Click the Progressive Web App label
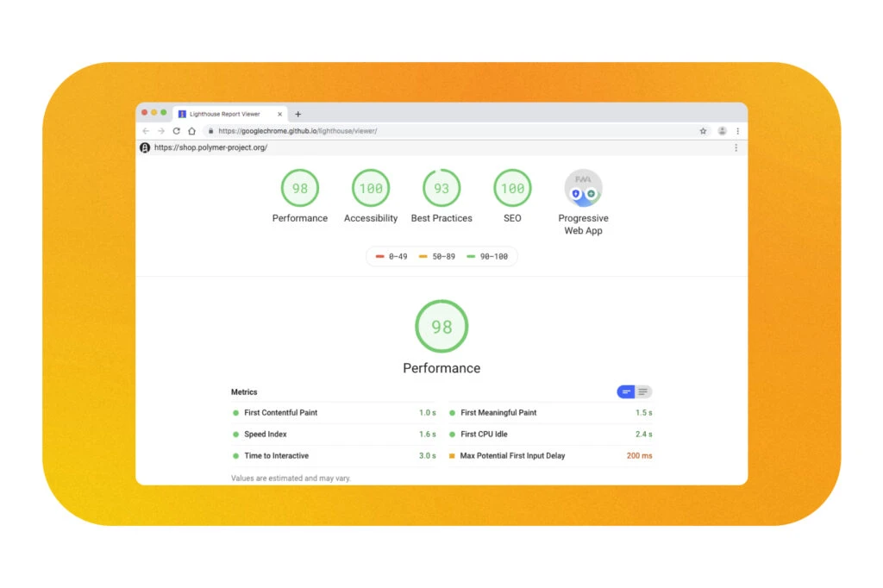The image size is (883, 588). pyautogui.click(x=584, y=224)
